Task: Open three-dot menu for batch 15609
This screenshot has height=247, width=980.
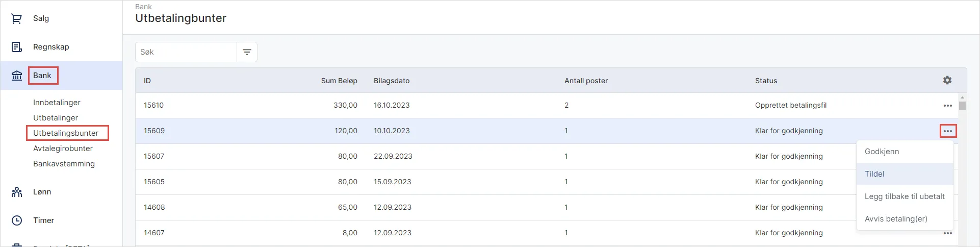Action: (947, 131)
